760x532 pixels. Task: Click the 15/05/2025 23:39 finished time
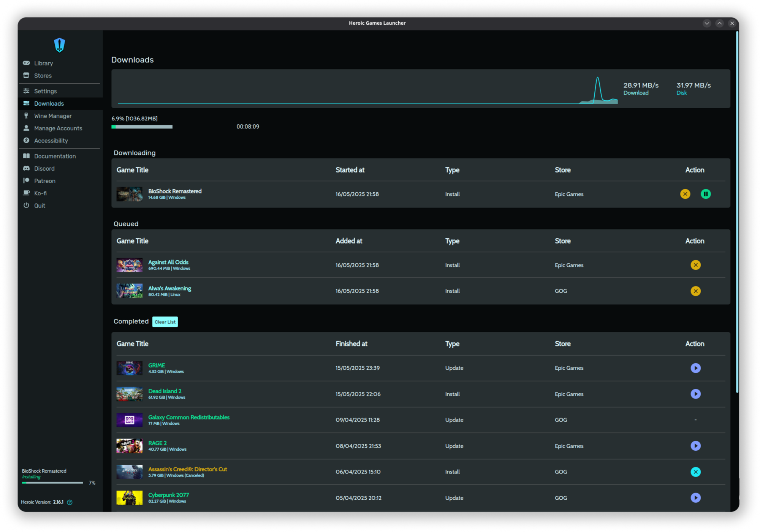click(x=358, y=368)
